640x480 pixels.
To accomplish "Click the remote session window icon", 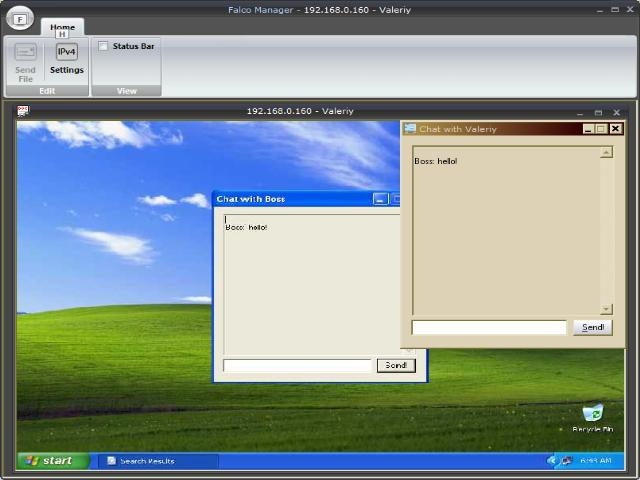I will tap(23, 111).
